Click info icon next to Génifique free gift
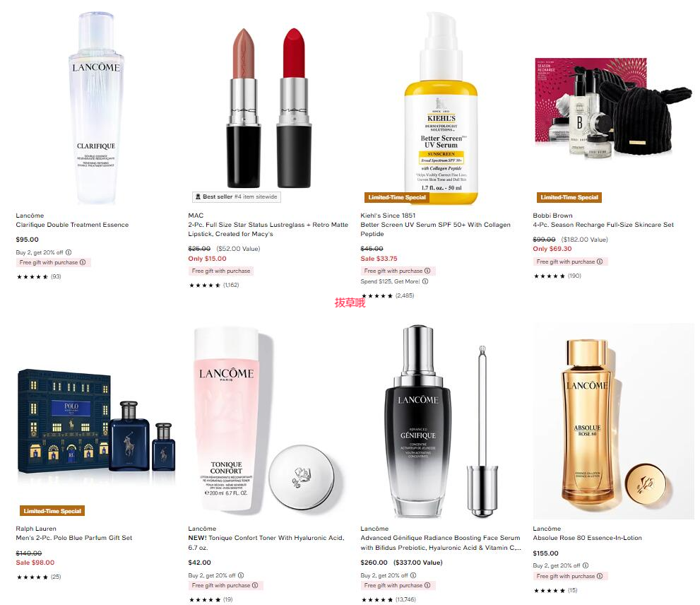Screen dimensions: 700x605 (x=427, y=585)
